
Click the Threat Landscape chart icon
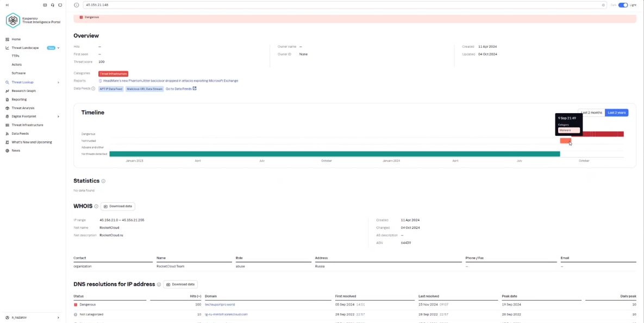(x=8, y=48)
